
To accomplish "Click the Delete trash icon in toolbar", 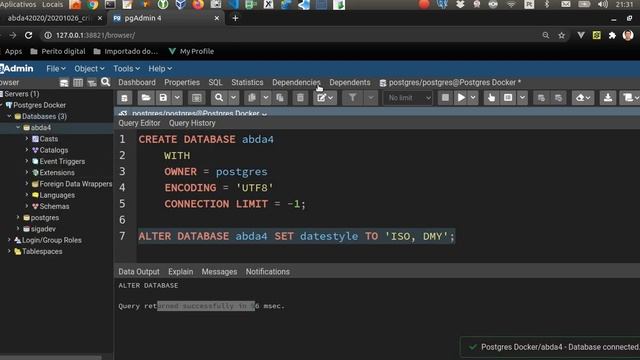I will pyautogui.click(x=300, y=98).
